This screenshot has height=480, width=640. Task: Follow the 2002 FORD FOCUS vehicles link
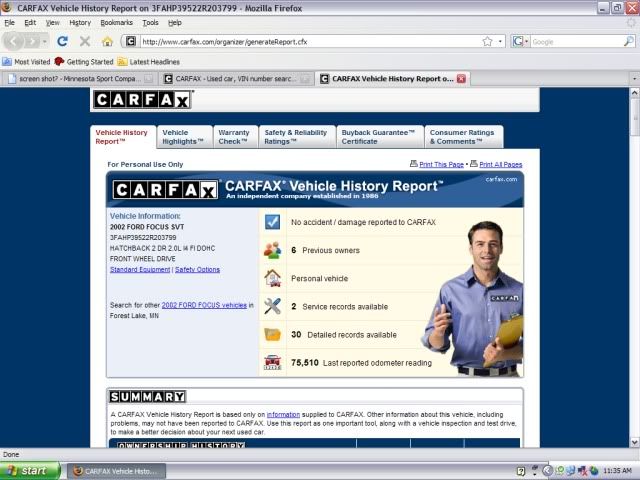pos(204,305)
